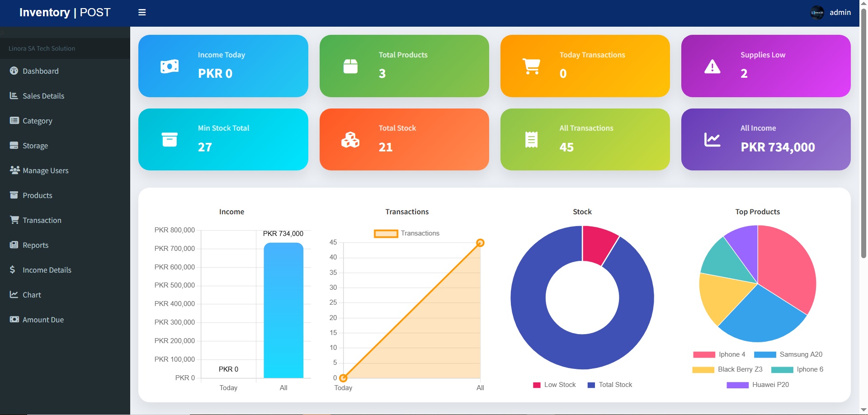Viewport: 868px width, 415px height.
Task: Go to the Category menu item
Action: (x=38, y=121)
